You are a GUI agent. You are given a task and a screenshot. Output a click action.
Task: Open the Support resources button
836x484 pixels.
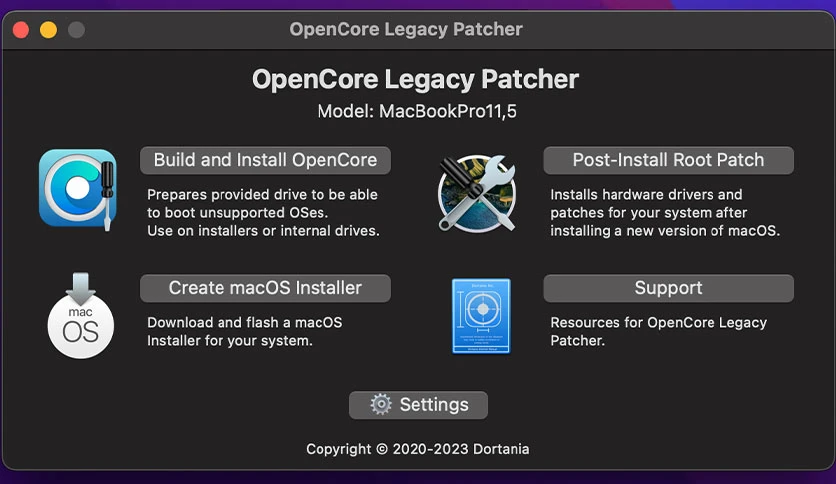click(x=668, y=288)
